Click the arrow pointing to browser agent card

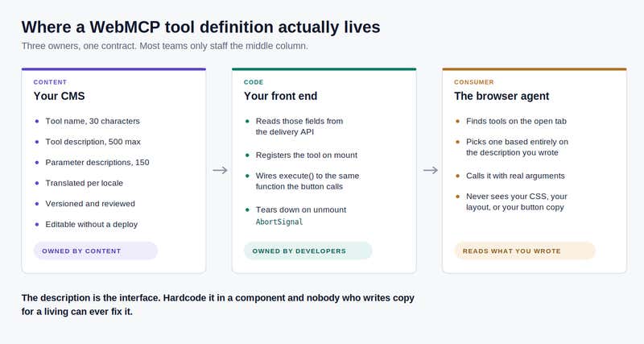[431, 170]
